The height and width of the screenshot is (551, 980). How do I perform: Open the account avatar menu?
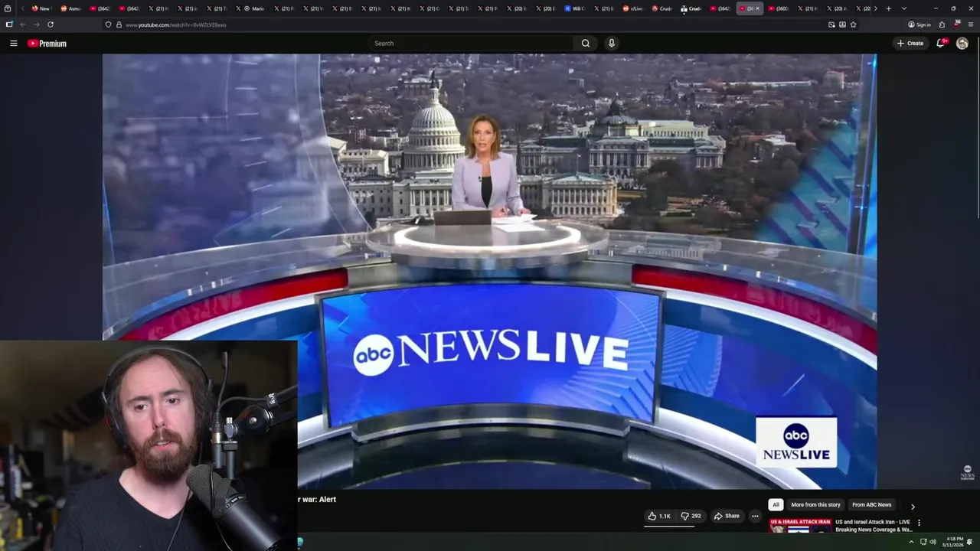(x=962, y=44)
